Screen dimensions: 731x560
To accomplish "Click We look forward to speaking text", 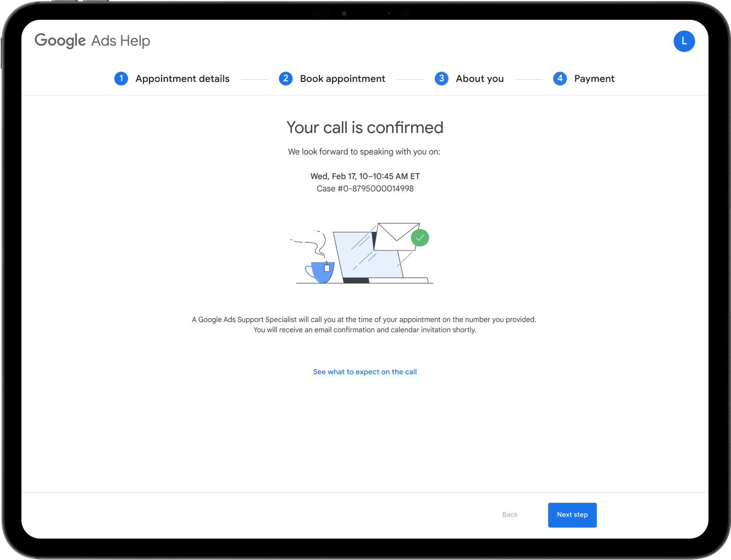I will (364, 152).
